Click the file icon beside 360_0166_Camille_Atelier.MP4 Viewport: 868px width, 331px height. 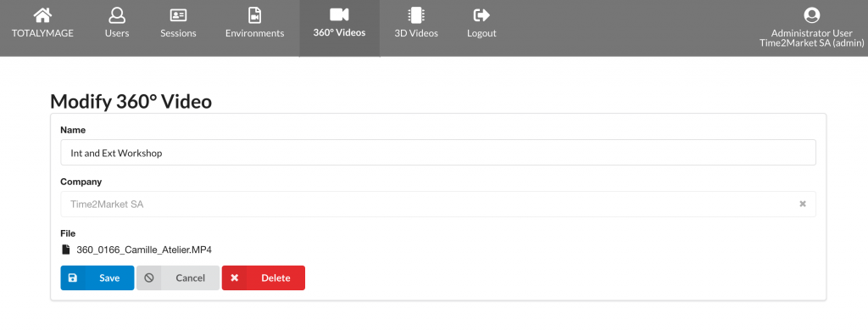point(66,250)
